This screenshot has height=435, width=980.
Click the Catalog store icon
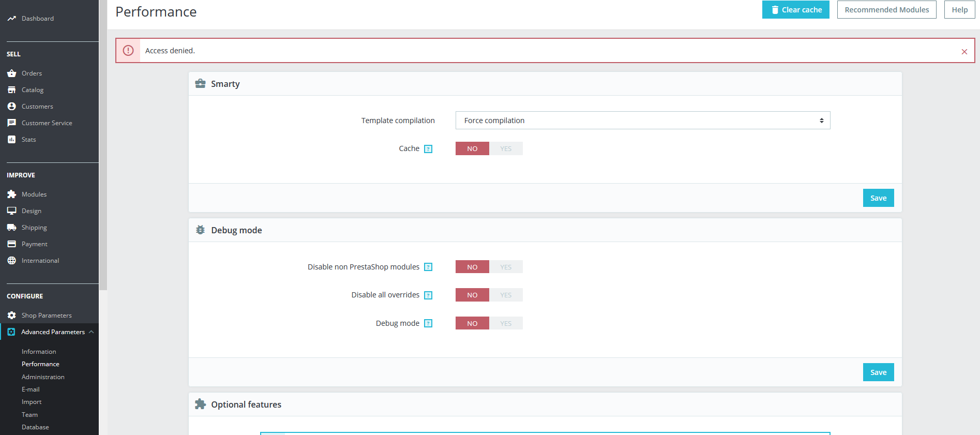coord(11,90)
